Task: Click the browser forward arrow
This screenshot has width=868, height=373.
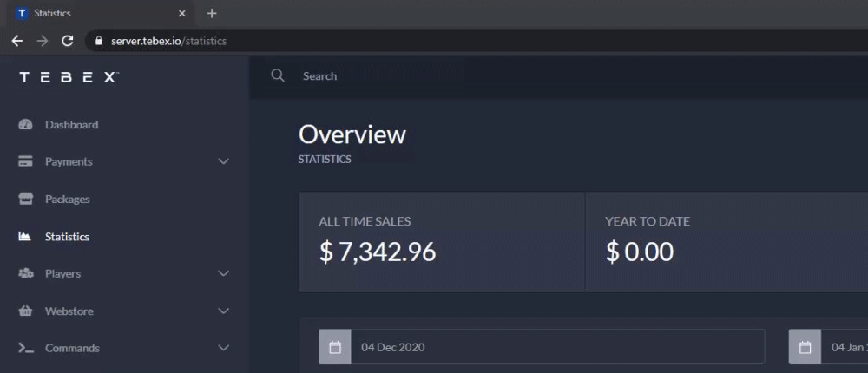Action: pos(42,41)
